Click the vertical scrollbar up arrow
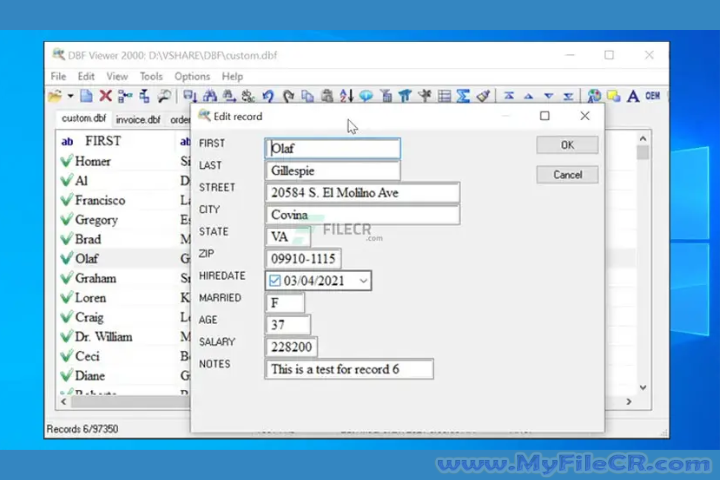Image resolution: width=720 pixels, height=480 pixels. click(643, 138)
